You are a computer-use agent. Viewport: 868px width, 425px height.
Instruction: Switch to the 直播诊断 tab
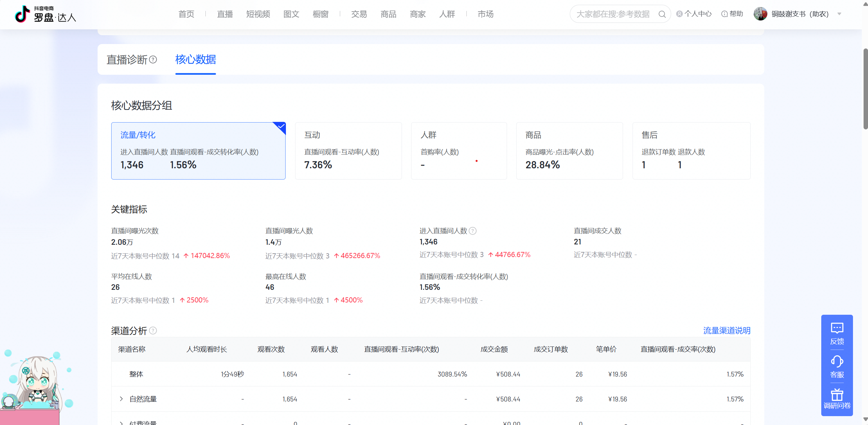(x=127, y=60)
